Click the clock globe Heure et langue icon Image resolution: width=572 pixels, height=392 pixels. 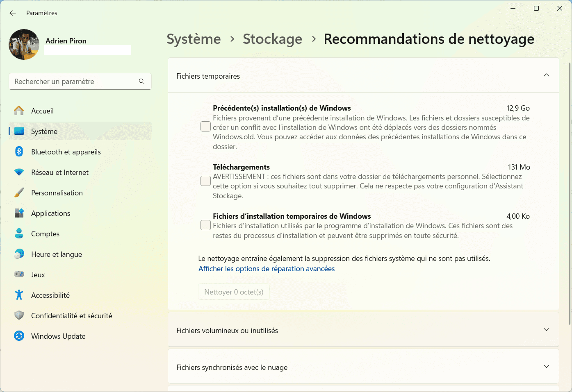[19, 254]
